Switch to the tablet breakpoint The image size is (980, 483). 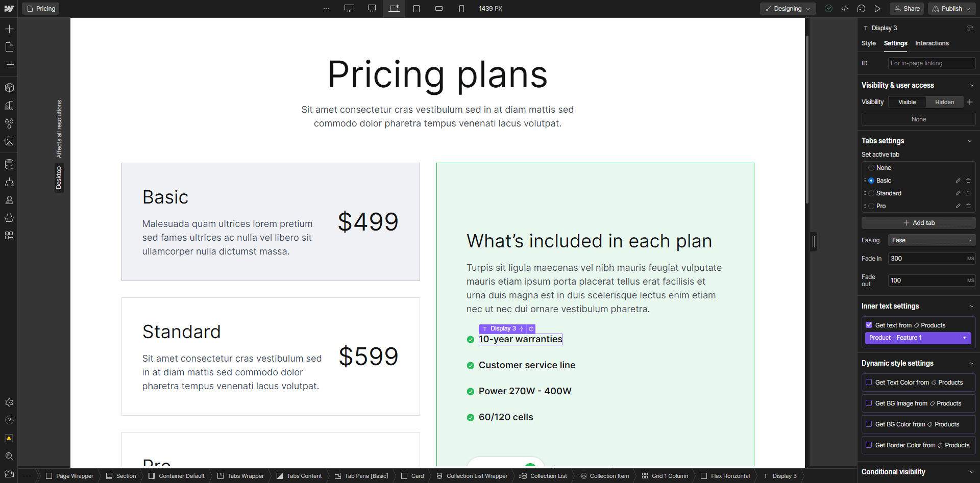click(416, 9)
